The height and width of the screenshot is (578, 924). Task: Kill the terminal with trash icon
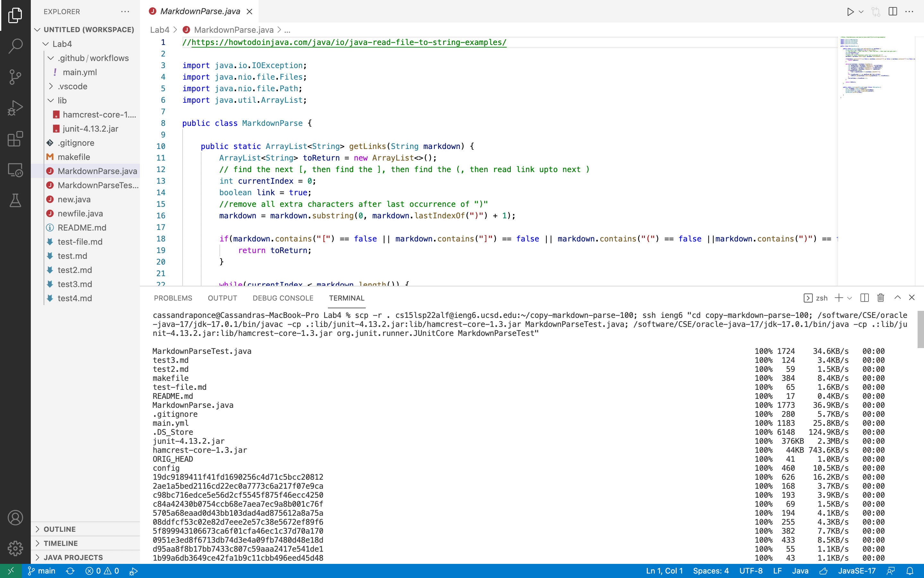click(x=881, y=298)
